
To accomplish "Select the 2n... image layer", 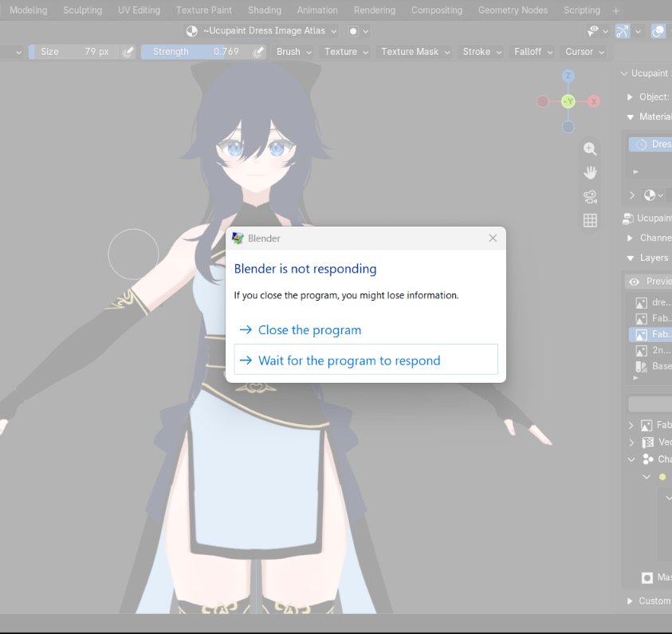I will pyautogui.click(x=650, y=351).
